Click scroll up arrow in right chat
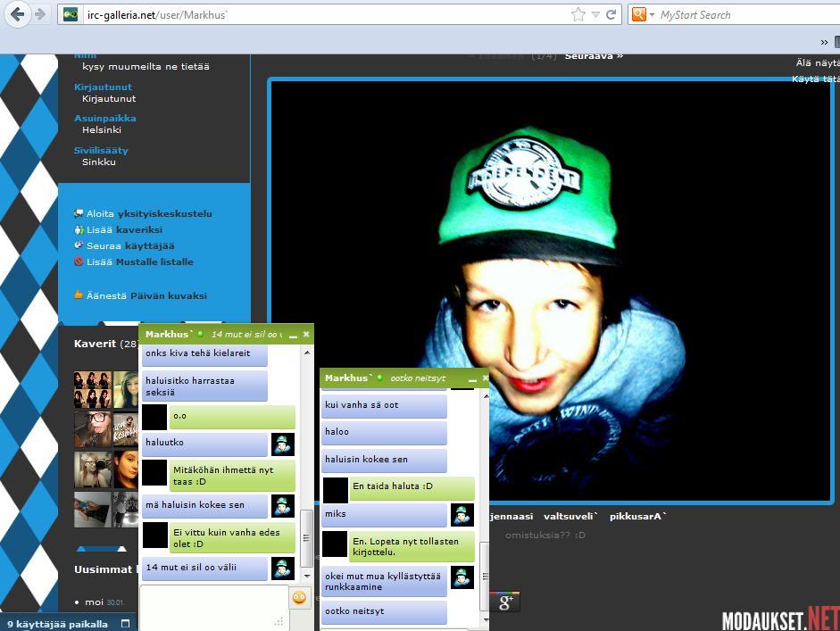Image resolution: width=840 pixels, height=631 pixels. coord(486,396)
